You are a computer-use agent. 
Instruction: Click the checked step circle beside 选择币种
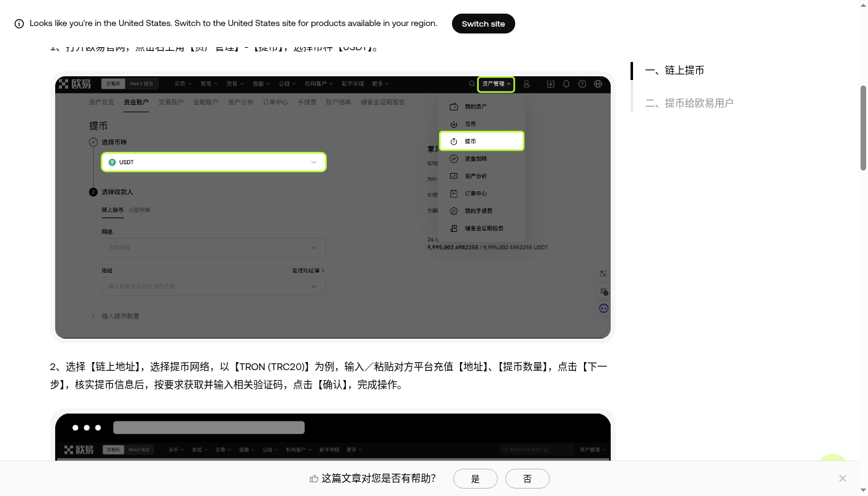point(93,142)
